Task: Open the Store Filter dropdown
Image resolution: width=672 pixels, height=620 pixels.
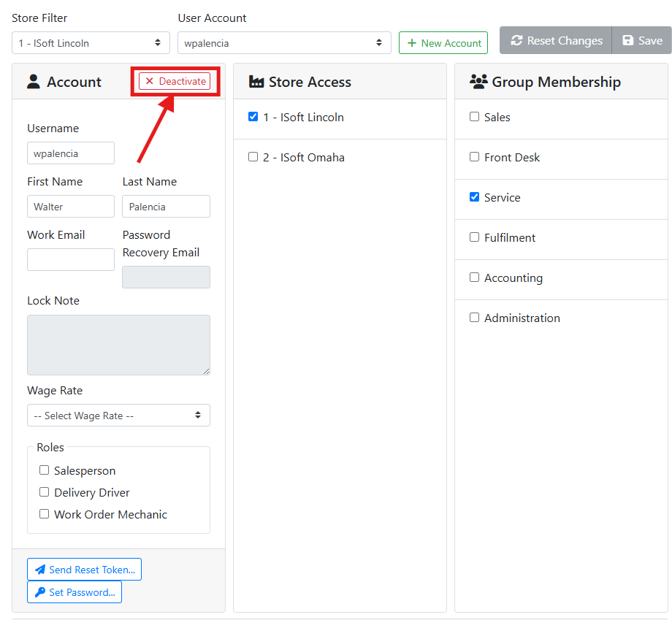Action: click(x=91, y=43)
